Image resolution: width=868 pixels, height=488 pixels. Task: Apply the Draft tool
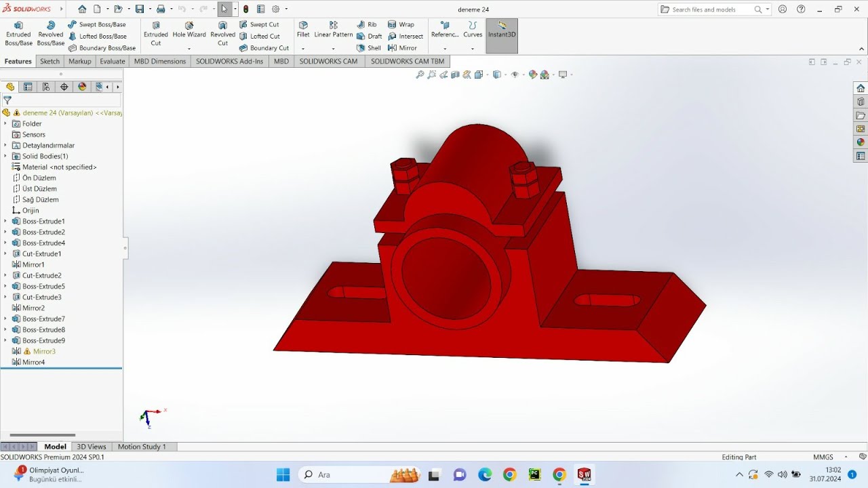[369, 37]
